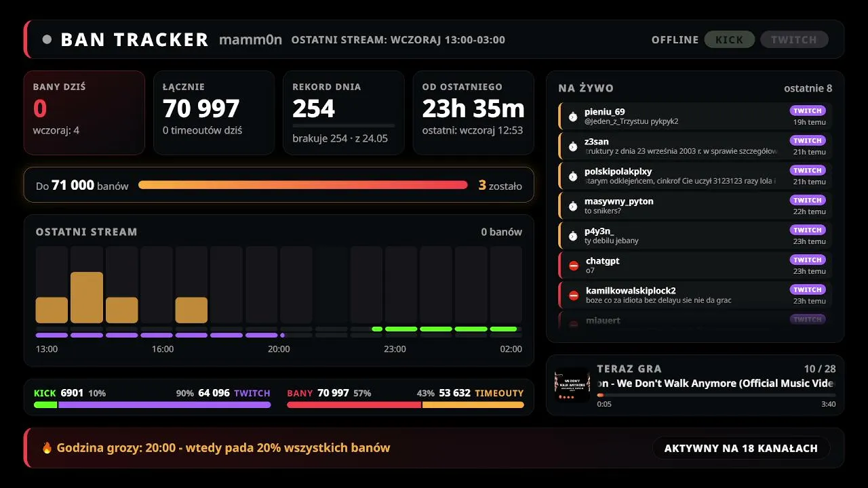Open the masywny_pyton username

click(619, 201)
